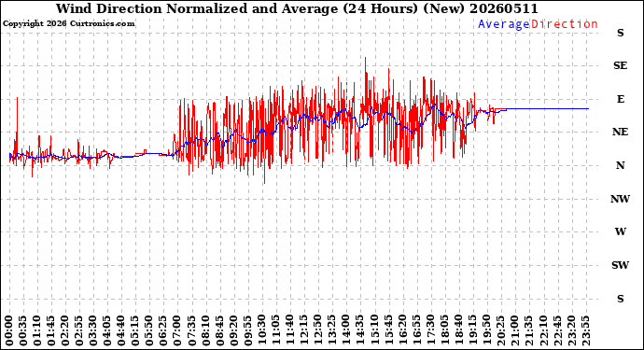Click the 04:05 time axis label
Viewport: 644px width, 350px height.
[107, 330]
